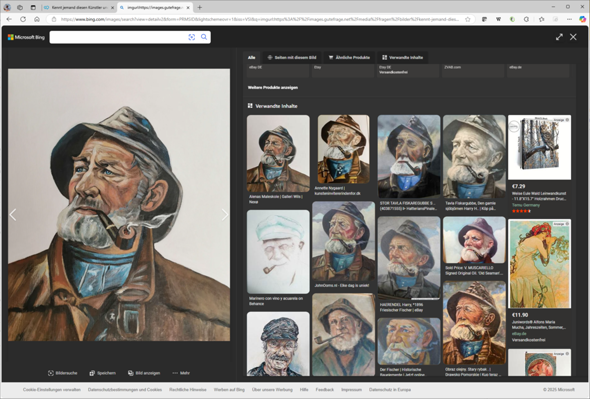Open the Marinero con vino watercolor thumbnail

click(278, 252)
